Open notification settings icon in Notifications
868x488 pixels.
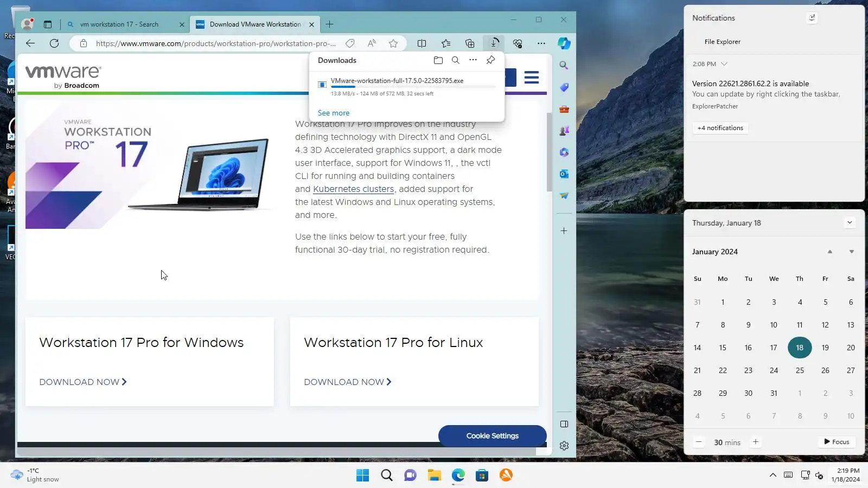(x=812, y=18)
